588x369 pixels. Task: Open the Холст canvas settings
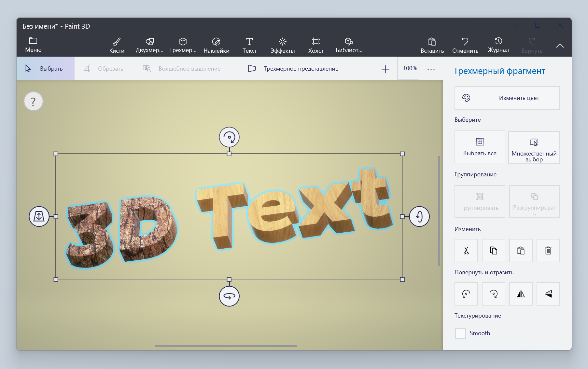[316, 46]
